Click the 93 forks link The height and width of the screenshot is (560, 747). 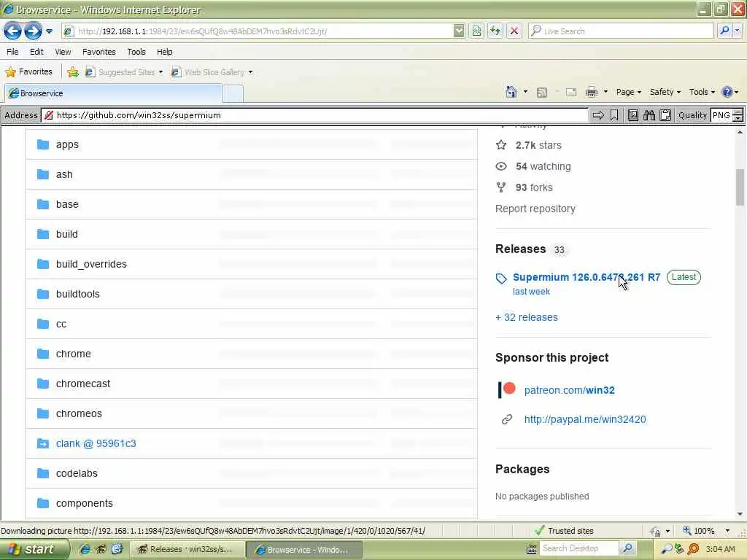(534, 187)
